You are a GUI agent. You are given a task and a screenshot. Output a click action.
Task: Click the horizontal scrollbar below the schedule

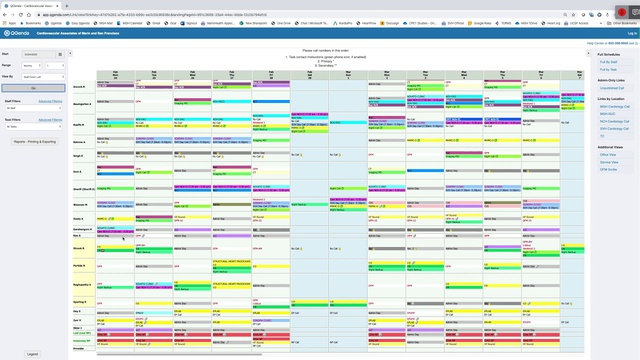[179, 355]
